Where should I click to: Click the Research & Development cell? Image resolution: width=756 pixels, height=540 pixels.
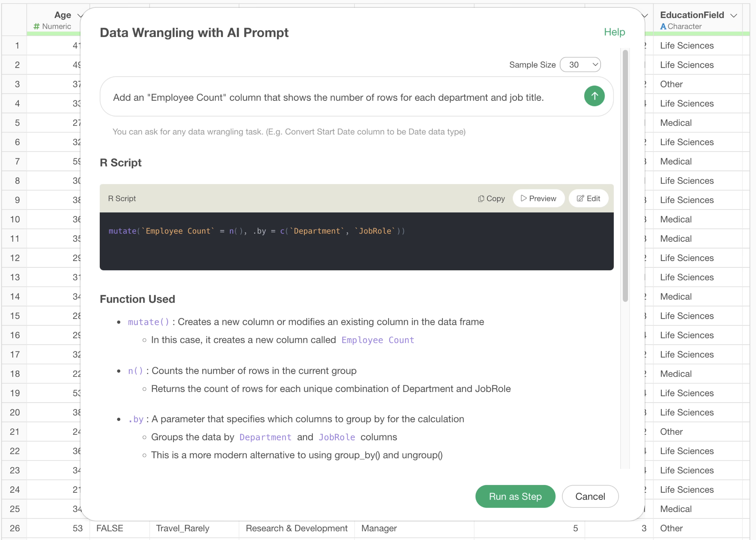click(x=296, y=528)
